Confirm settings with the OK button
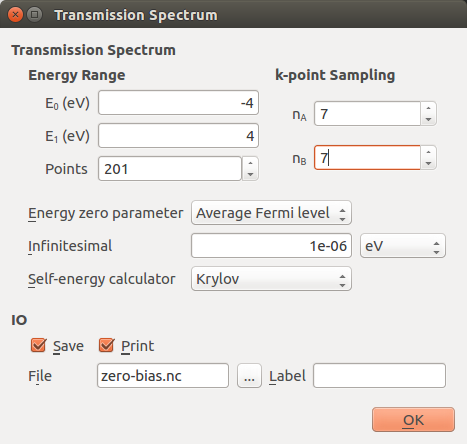 413,420
